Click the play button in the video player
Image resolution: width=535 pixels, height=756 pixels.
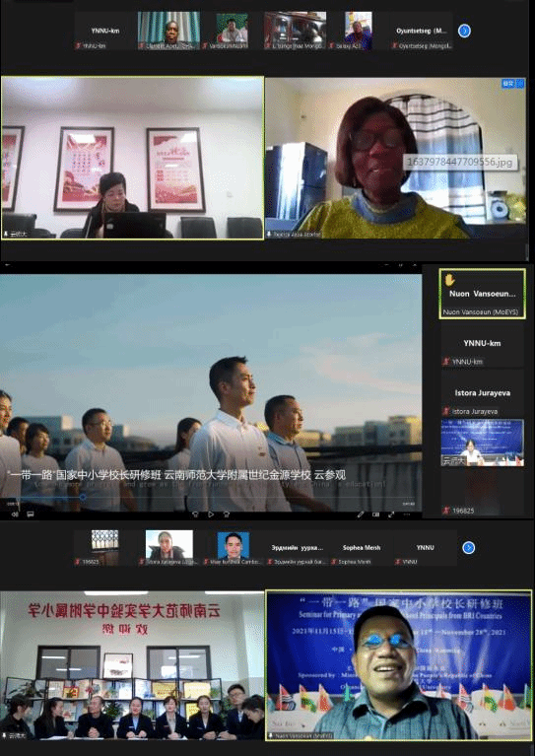[x=211, y=515]
